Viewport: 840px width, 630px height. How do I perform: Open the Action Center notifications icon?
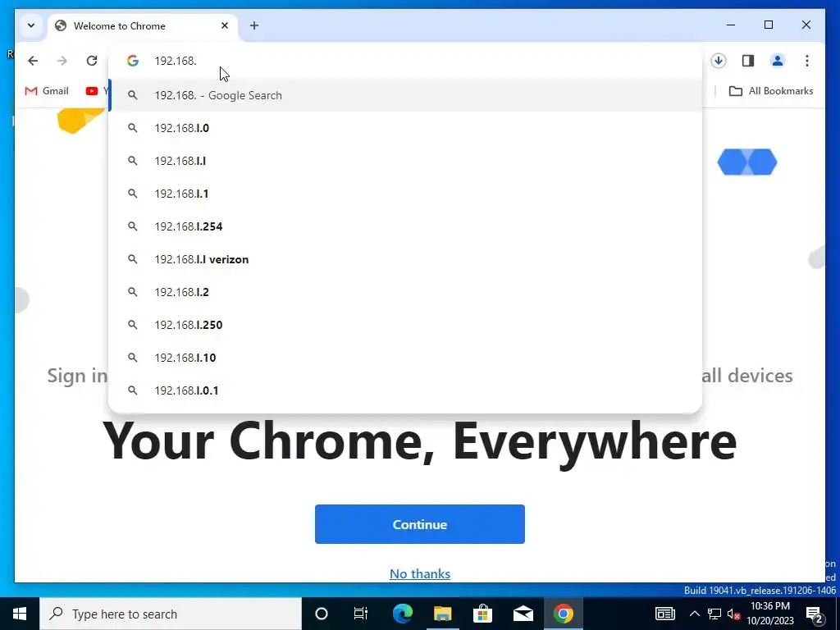pos(815,614)
